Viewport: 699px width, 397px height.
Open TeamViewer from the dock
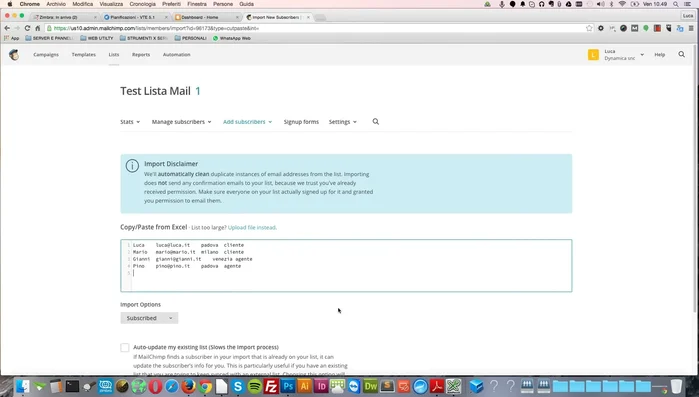pyautogui.click(x=354, y=386)
